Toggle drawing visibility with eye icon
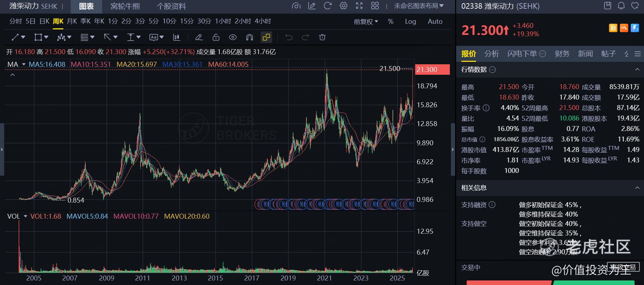The width and height of the screenshot is (644, 285). click(x=233, y=37)
